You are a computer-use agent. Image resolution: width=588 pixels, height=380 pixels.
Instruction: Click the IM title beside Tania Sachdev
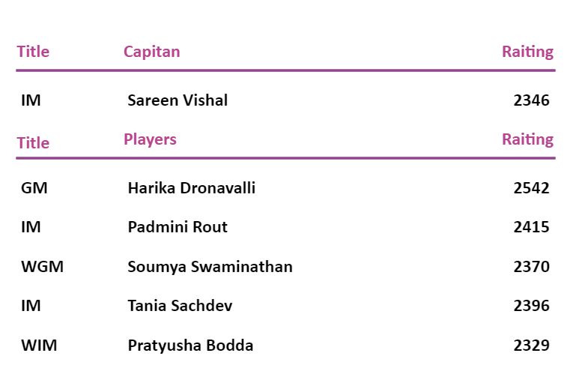pos(31,306)
